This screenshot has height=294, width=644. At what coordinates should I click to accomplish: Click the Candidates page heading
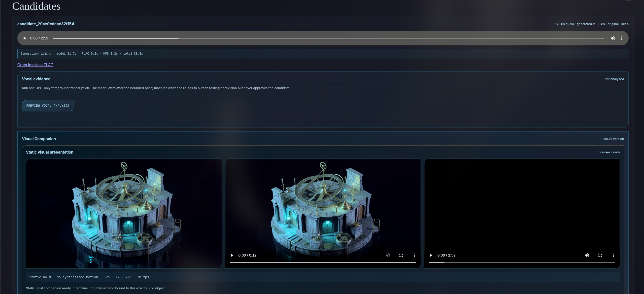tap(36, 6)
